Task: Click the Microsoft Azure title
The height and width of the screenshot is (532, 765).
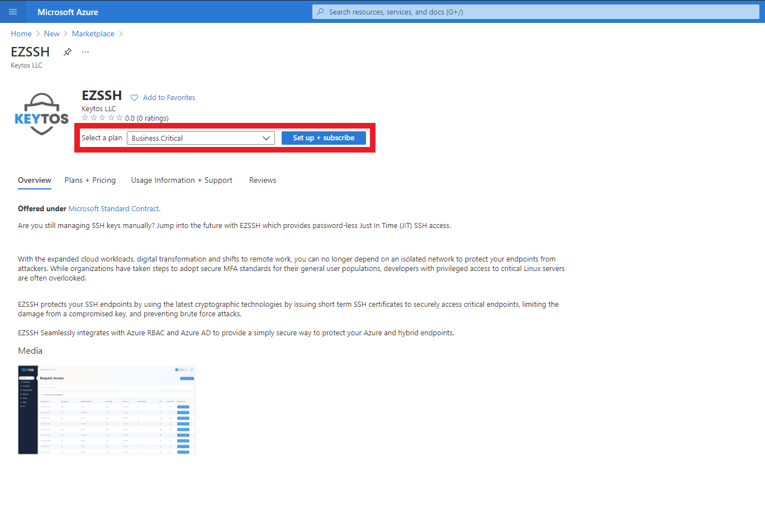Action: (68, 12)
